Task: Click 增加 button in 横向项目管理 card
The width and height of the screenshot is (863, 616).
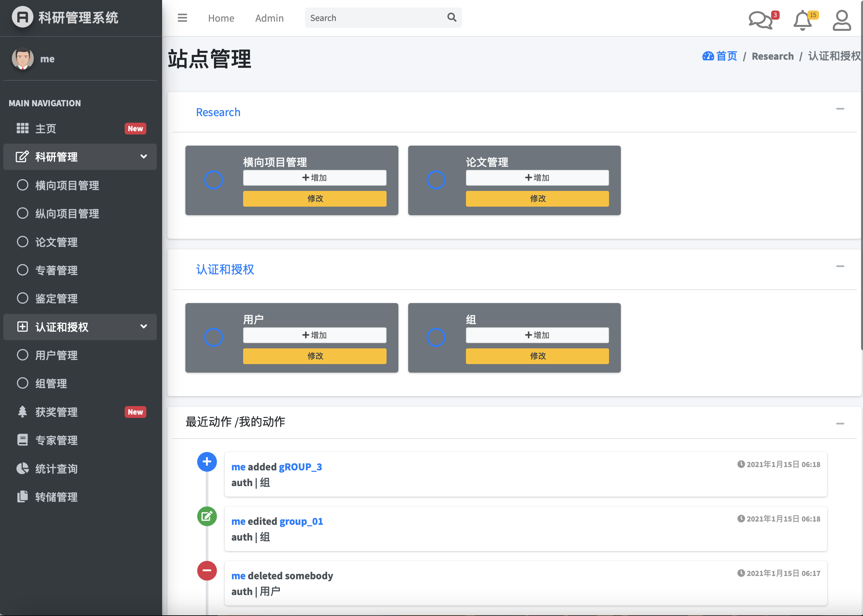Action: (x=315, y=177)
